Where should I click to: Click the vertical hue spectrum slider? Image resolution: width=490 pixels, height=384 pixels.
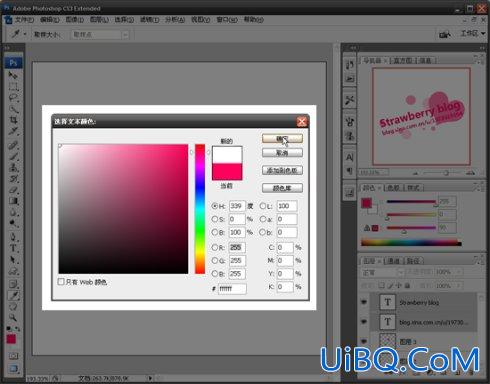point(200,209)
